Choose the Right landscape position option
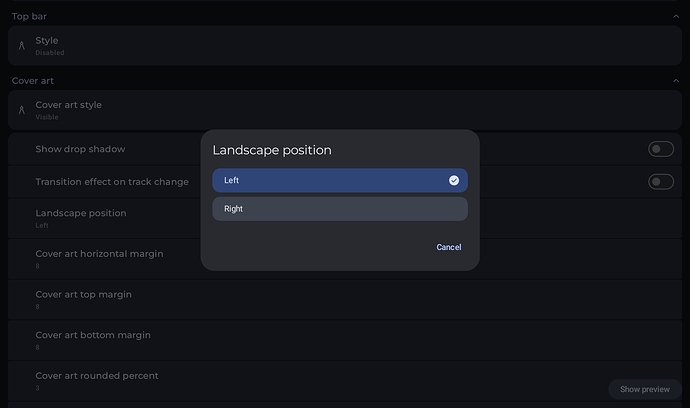The width and height of the screenshot is (690, 408). [x=339, y=209]
